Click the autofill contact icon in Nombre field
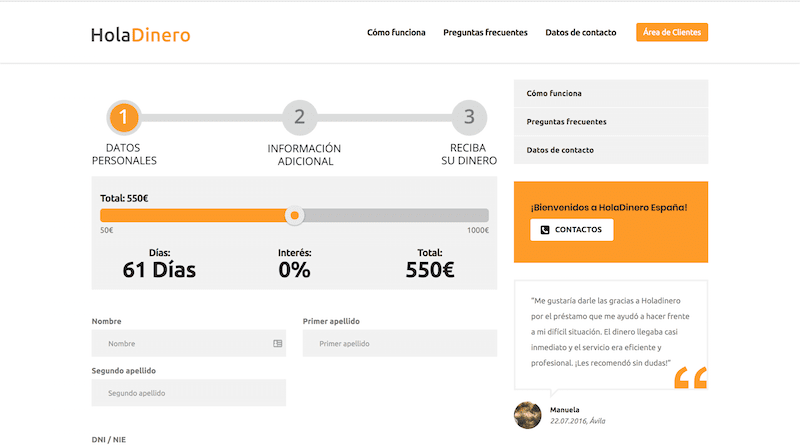800x448 pixels. pos(278,343)
